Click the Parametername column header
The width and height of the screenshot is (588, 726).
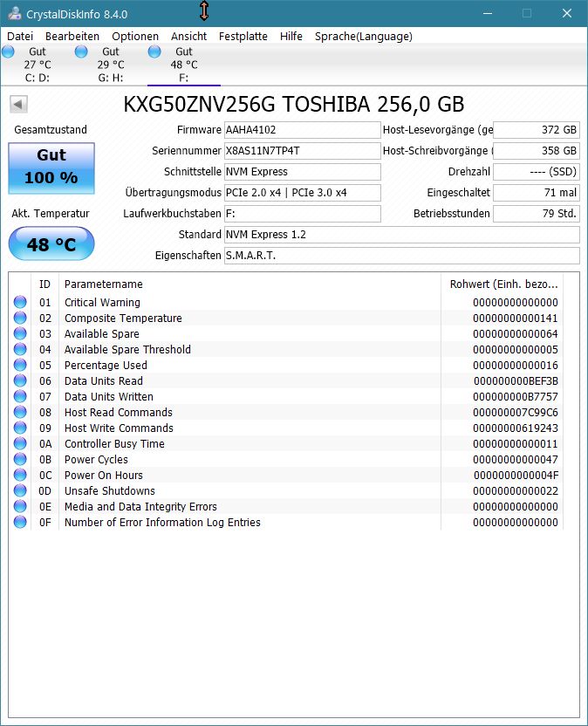[250, 284]
